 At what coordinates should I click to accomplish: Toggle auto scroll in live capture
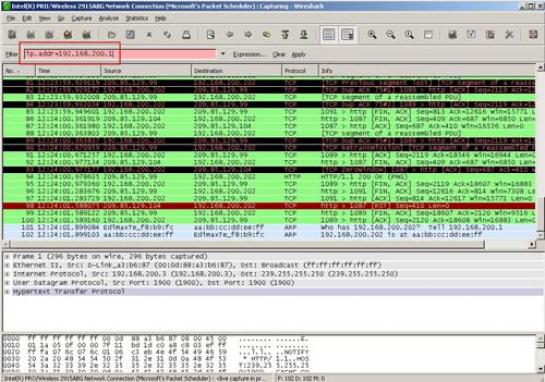pyautogui.click(x=348, y=34)
